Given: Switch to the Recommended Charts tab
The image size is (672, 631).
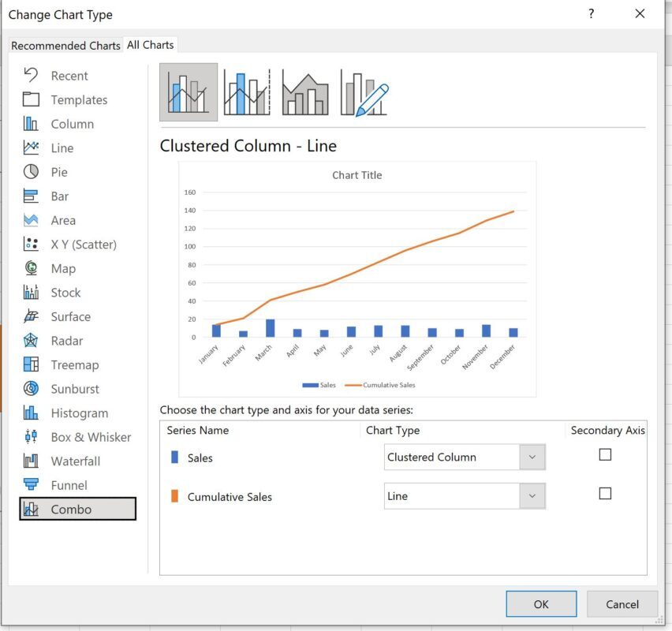Looking at the screenshot, I should (65, 46).
